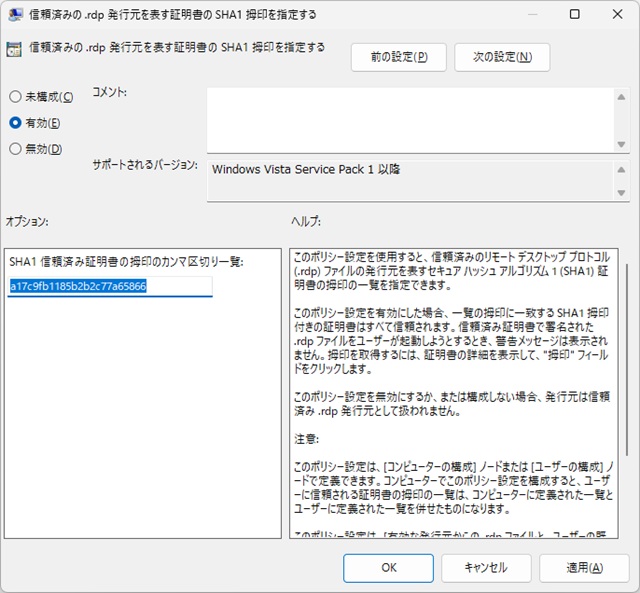Click the comment box scroll up arrow
Screen dimensions: 640x593
(621, 97)
